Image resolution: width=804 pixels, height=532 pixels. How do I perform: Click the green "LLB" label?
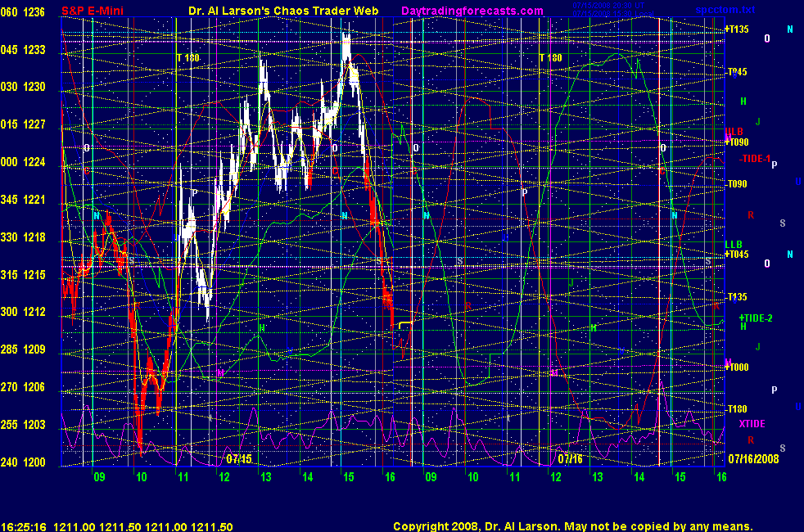pyautogui.click(x=734, y=245)
